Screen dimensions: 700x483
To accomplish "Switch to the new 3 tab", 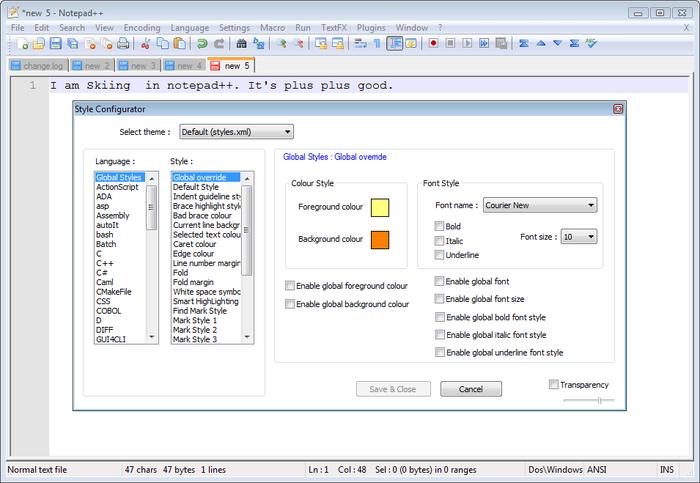I will [x=138, y=66].
